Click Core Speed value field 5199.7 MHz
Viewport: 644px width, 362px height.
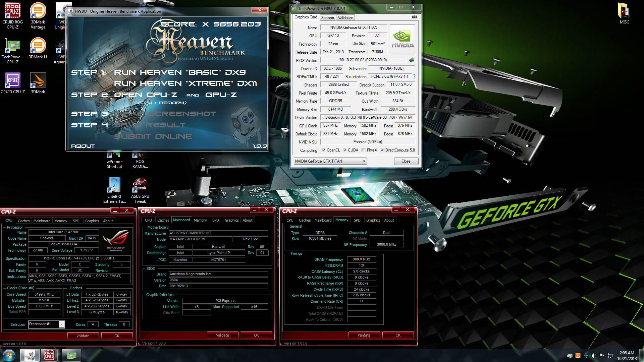pyautogui.click(x=44, y=294)
